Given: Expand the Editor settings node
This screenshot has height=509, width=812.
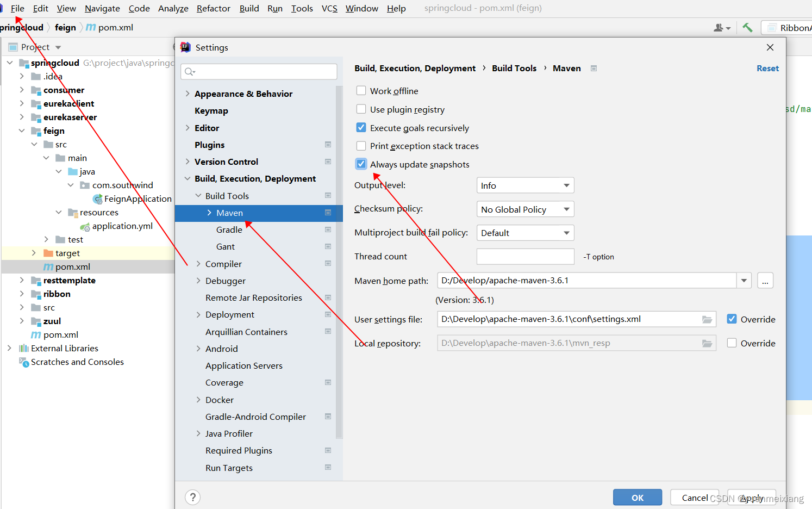Looking at the screenshot, I should (x=188, y=128).
